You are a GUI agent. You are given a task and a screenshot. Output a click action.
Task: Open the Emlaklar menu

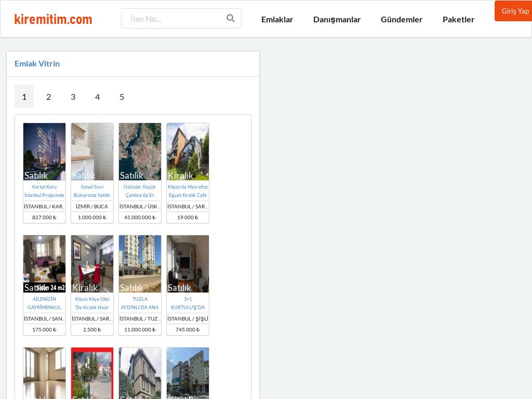(x=277, y=19)
